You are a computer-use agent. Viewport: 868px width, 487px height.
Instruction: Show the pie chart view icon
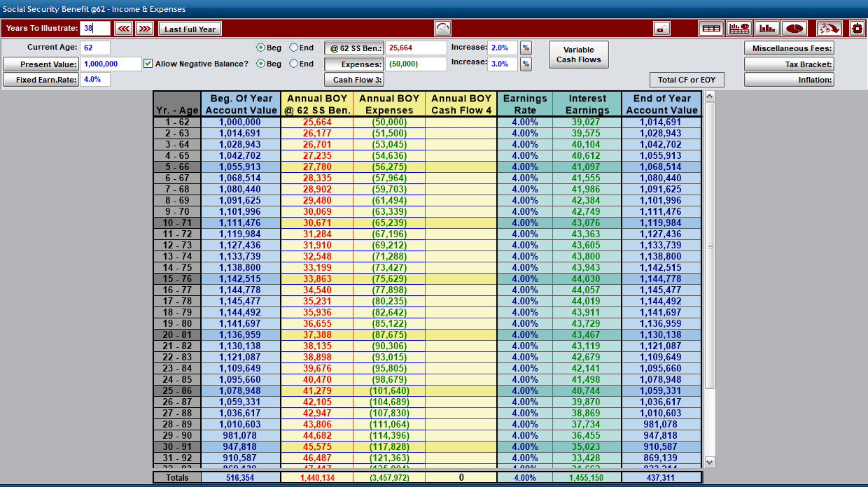(x=794, y=29)
